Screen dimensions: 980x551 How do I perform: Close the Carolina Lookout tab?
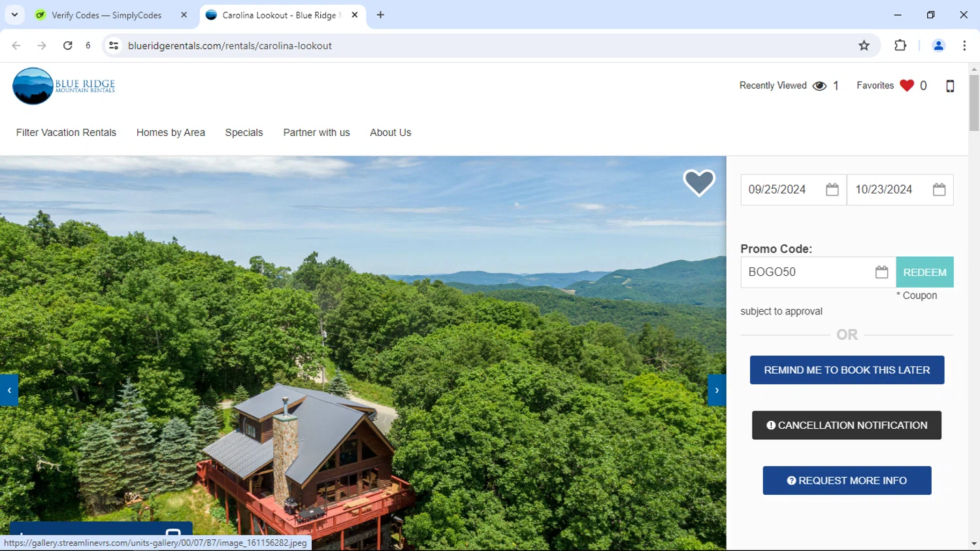pos(355,15)
